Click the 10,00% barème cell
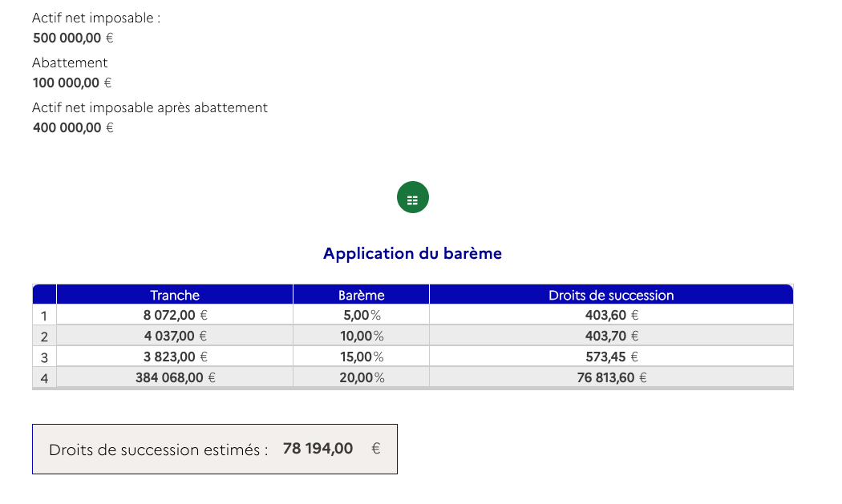Image resolution: width=842 pixels, height=504 pixels. tap(362, 336)
